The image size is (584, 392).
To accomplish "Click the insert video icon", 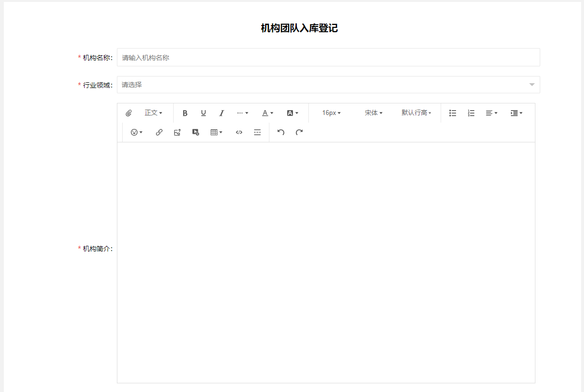I will [196, 132].
